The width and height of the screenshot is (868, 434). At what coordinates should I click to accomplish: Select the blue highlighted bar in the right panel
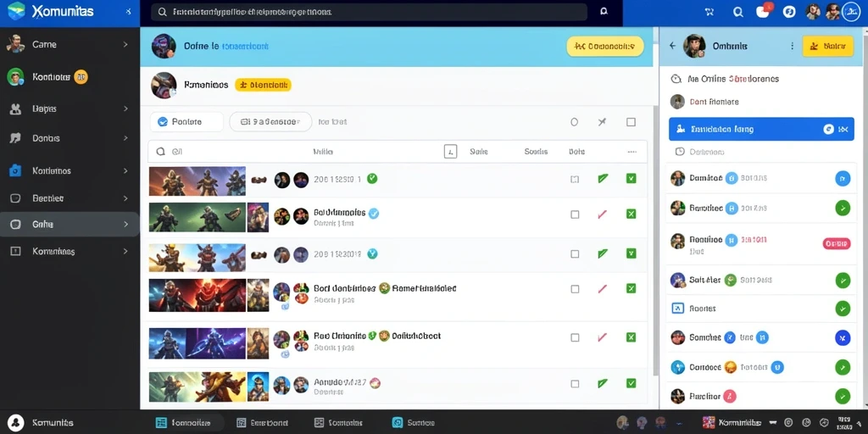tap(761, 129)
